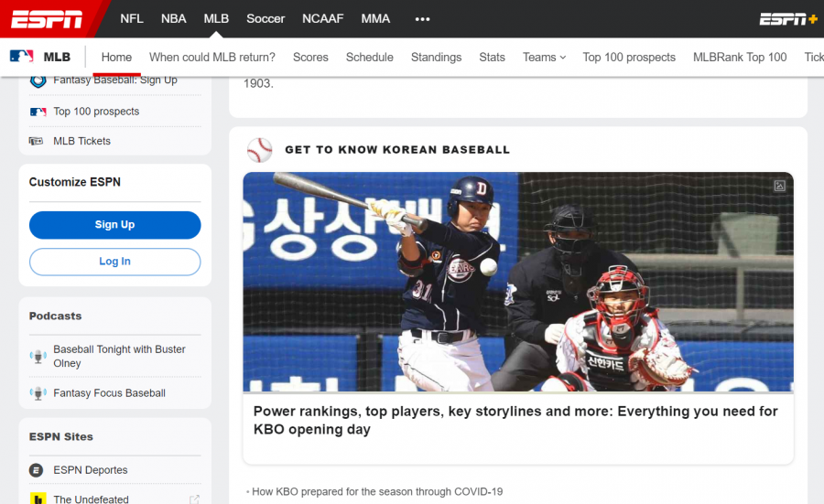Open 'How KBO prepared for the season' link
This screenshot has width=824, height=504.
[x=377, y=491]
